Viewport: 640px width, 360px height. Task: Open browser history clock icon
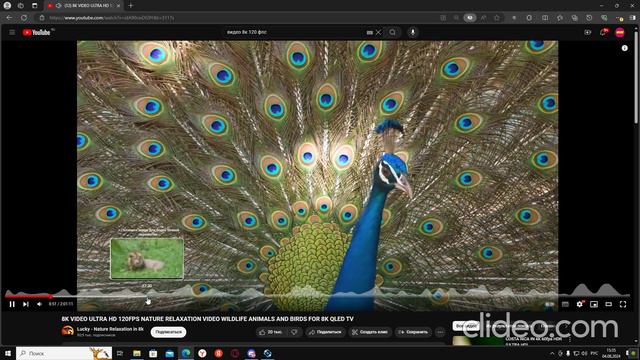[x=589, y=18]
